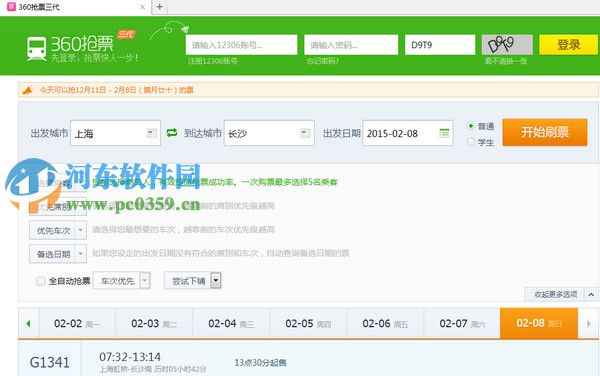
Task: Swap departure and arrival cities
Action: 172,133
